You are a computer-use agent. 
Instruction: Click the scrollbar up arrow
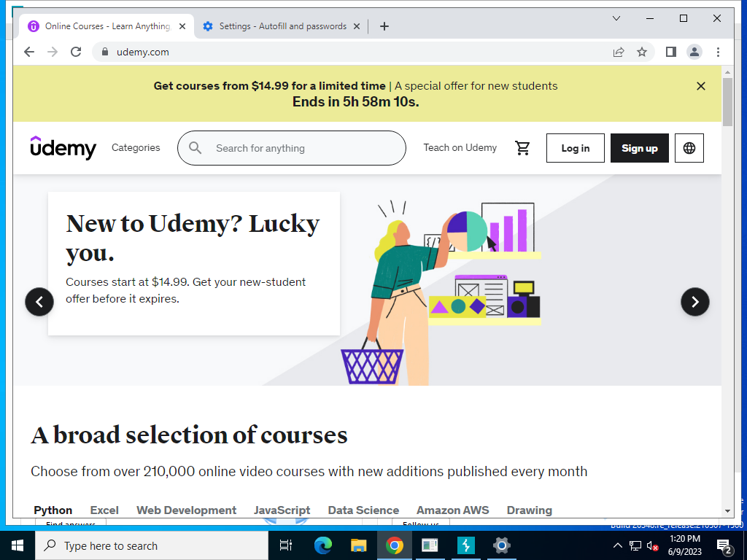(x=727, y=72)
